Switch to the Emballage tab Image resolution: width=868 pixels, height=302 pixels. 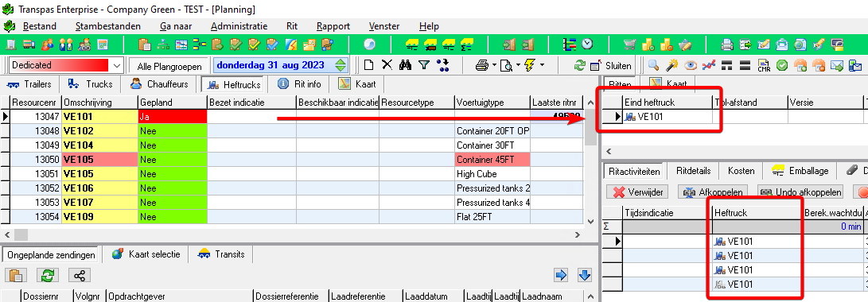tap(800, 171)
